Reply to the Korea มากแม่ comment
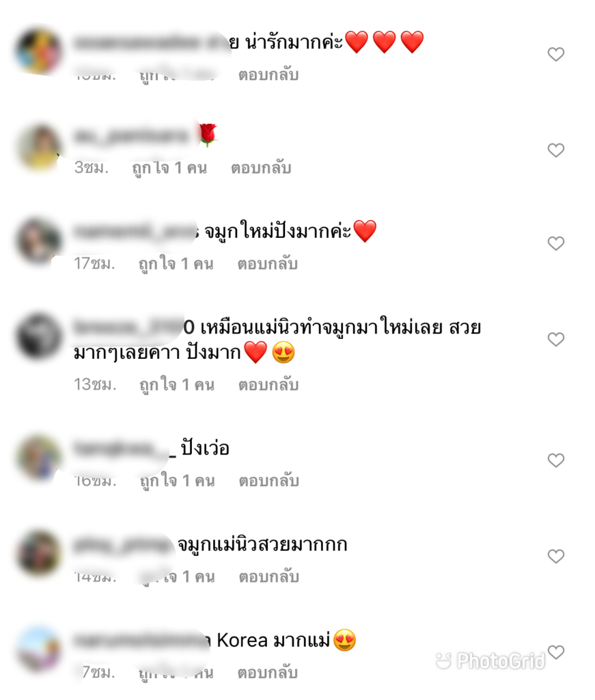595x700 pixels. [x=267, y=673]
